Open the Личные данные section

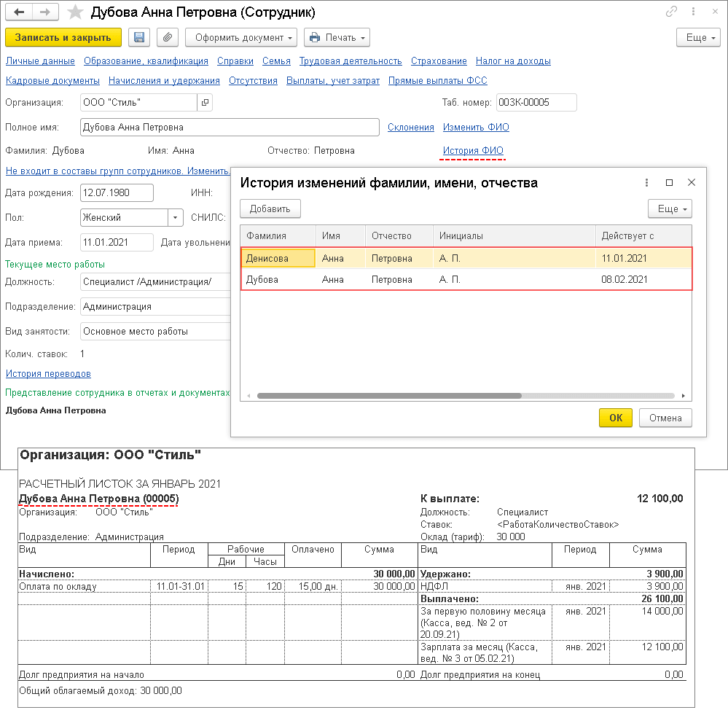40,61
